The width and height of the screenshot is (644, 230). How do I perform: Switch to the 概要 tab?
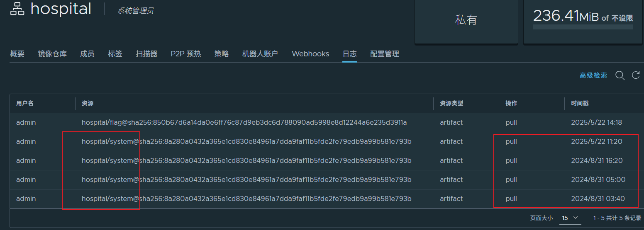pyautogui.click(x=17, y=54)
